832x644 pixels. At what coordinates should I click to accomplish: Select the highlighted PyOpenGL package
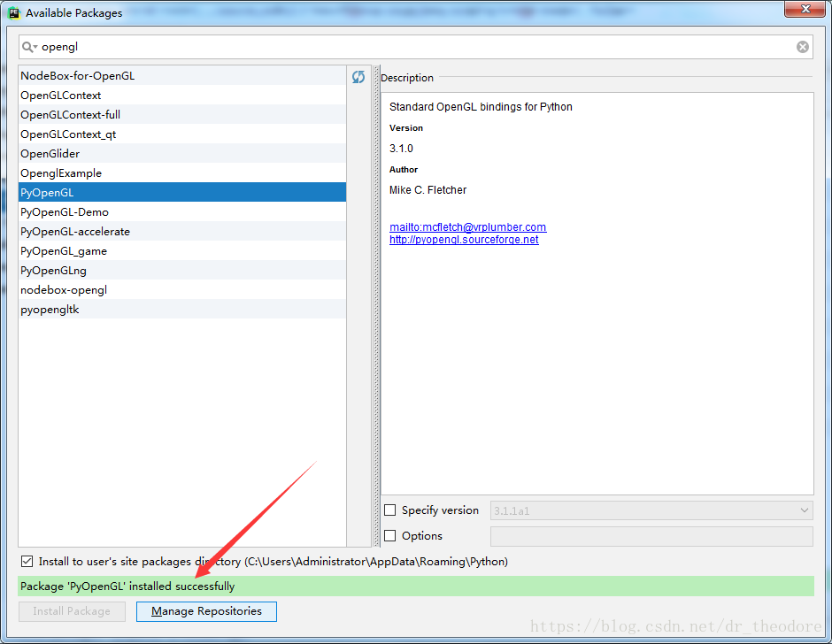coord(182,192)
